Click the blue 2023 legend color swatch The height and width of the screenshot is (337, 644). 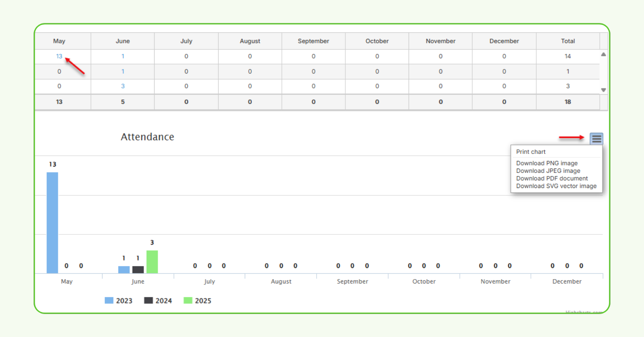click(110, 300)
